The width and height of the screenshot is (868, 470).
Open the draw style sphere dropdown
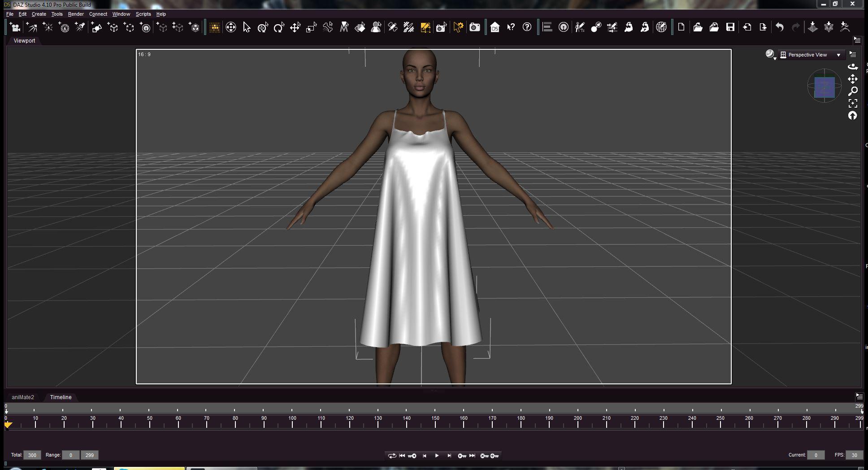[x=770, y=55]
